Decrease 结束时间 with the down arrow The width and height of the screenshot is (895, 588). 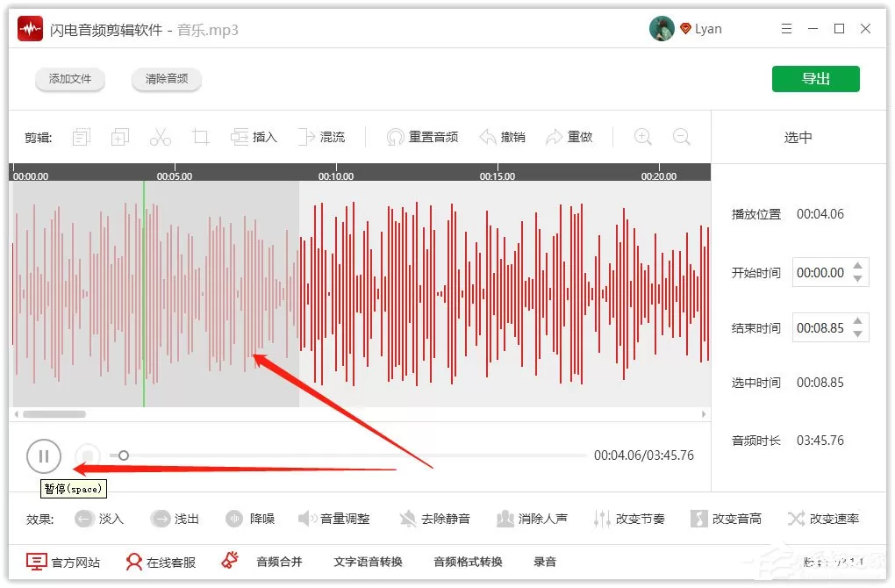pos(857,334)
